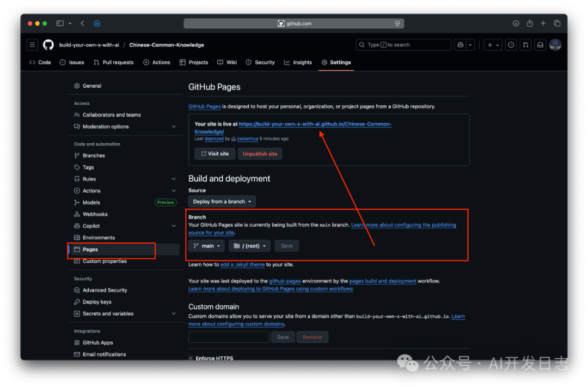Open the Deploy from a branch dropdown
Screen dimensions: 588x387
pyautogui.click(x=222, y=202)
